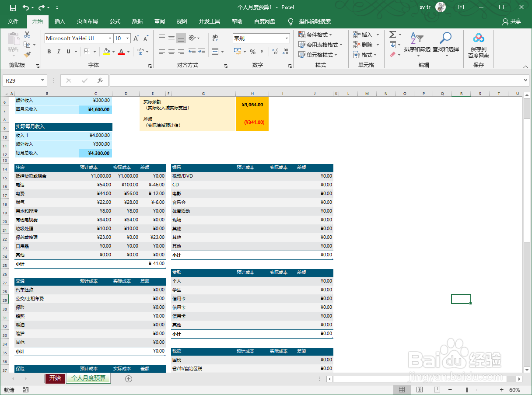
Task: Open the 常规 number format dropdown
Action: pos(287,38)
